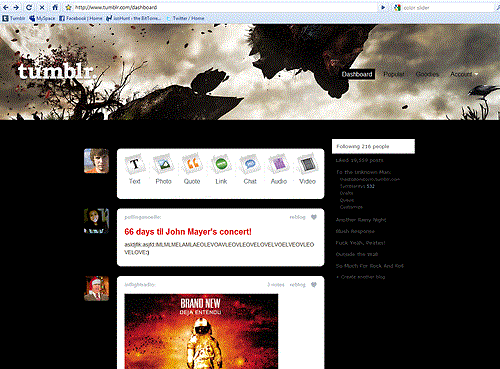This screenshot has height=369, width=500.
Task: Open the Liked posts link in the sidebar
Action: click(x=359, y=160)
